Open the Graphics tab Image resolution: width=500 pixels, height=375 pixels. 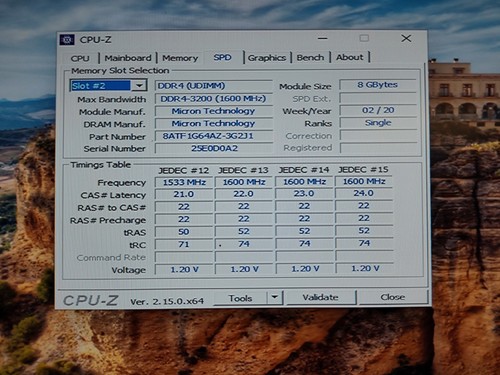[267, 58]
